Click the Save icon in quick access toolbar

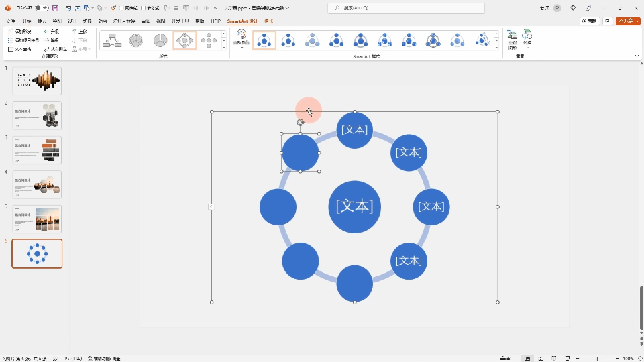[x=55, y=8]
